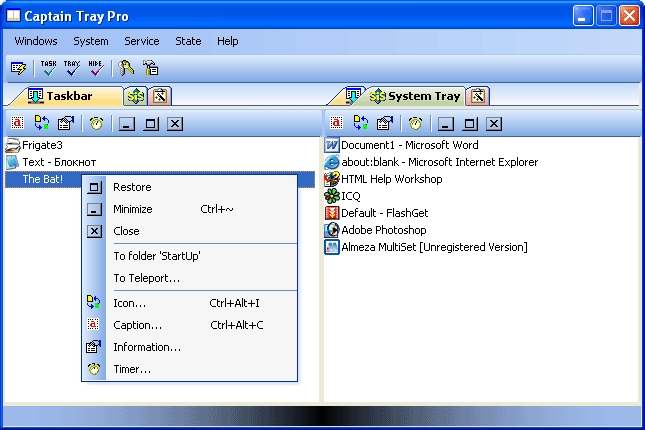Open the State menu
645x430 pixels.
pyautogui.click(x=188, y=41)
